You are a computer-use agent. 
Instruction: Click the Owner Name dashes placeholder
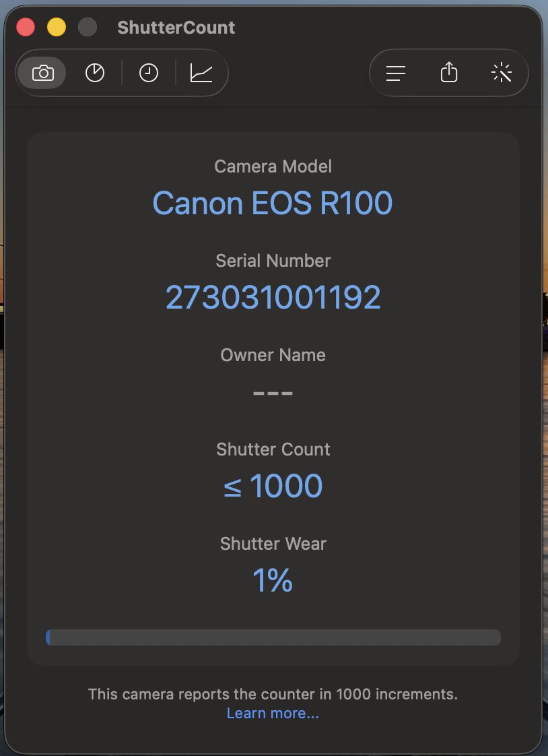click(273, 391)
